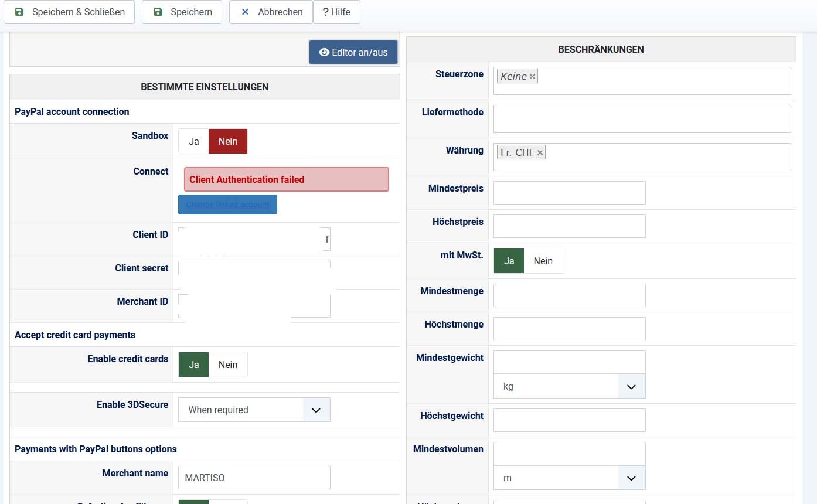Click the Merchant name input field

click(x=254, y=478)
